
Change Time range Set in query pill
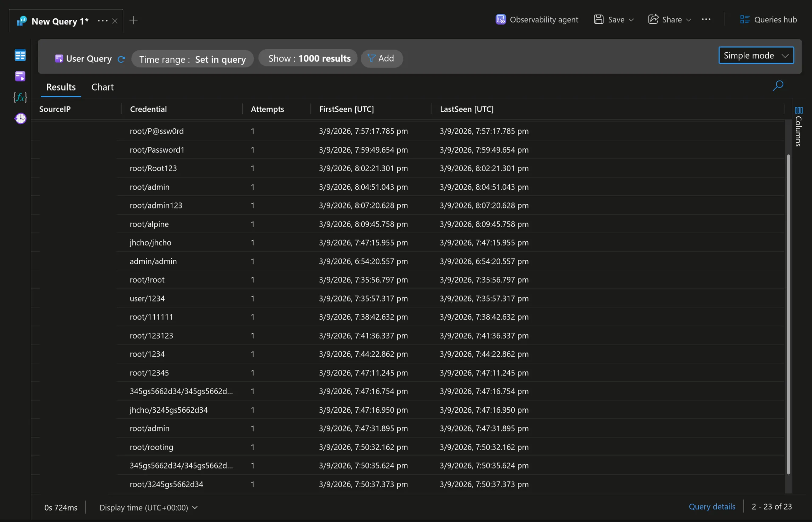click(192, 59)
